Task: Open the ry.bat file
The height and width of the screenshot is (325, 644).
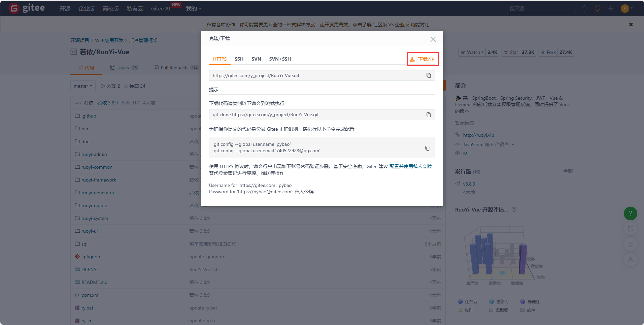Action: [x=87, y=308]
